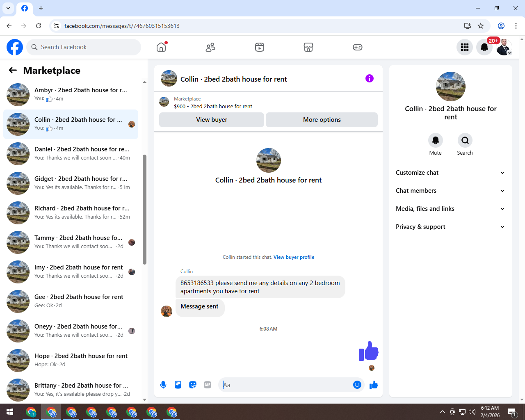Open Gee's conversation in the list
This screenshot has height=420, width=525.
tap(71, 301)
